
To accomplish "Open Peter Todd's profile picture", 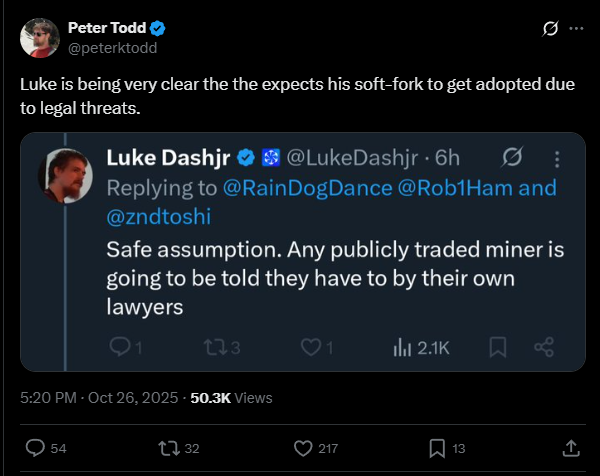I will click(39, 37).
